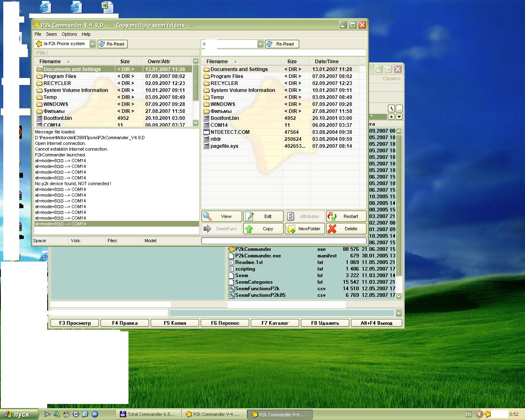Click left panel scrollbar up arrow

[196, 61]
